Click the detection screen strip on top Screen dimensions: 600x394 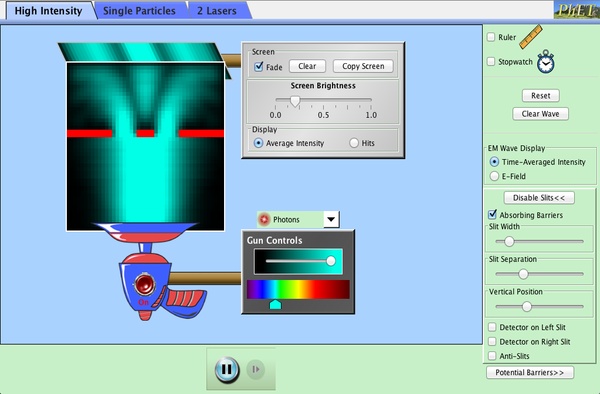(140, 52)
